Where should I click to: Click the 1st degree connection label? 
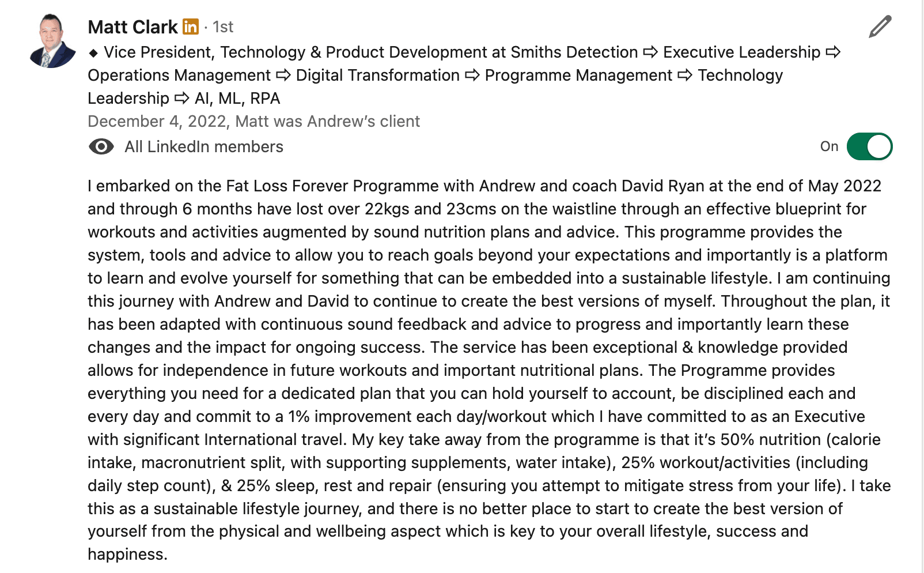pos(223,27)
